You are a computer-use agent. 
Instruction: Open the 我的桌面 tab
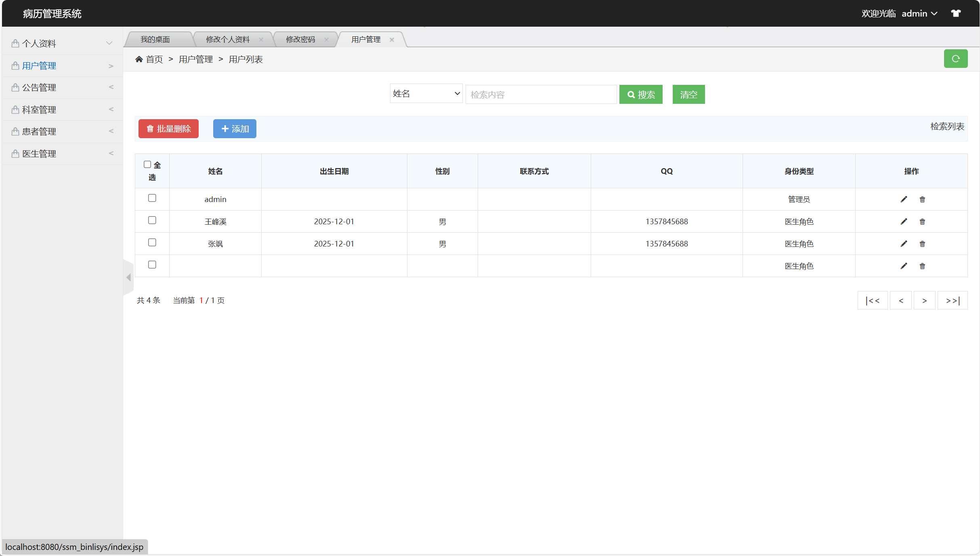tap(155, 40)
